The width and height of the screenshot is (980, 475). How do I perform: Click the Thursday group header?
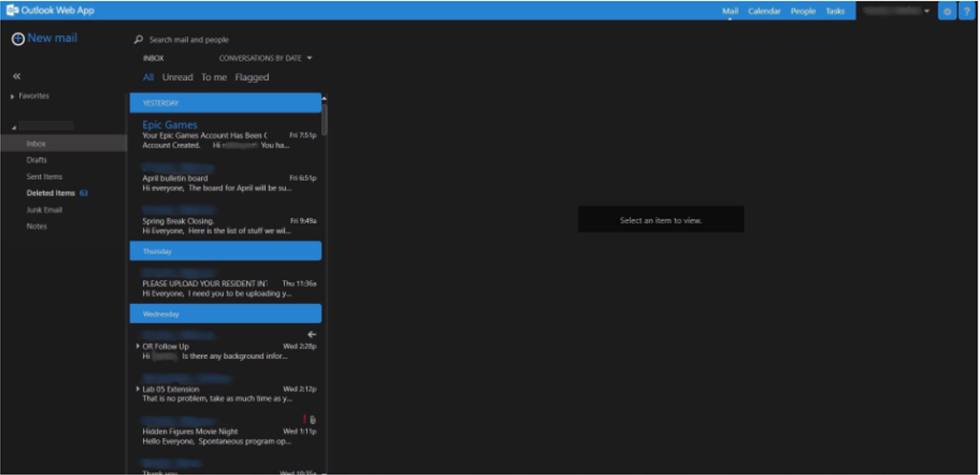click(x=226, y=251)
